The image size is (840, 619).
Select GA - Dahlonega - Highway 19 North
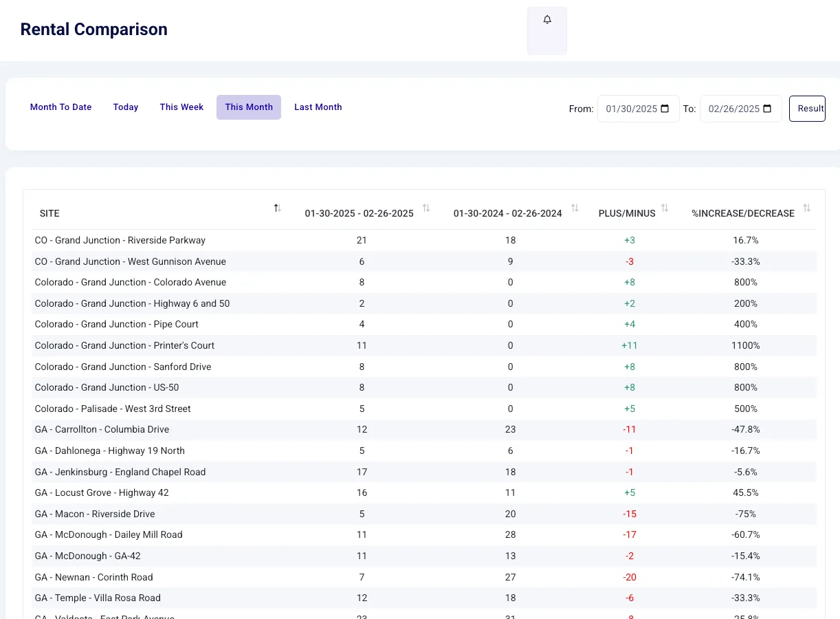[109, 450]
